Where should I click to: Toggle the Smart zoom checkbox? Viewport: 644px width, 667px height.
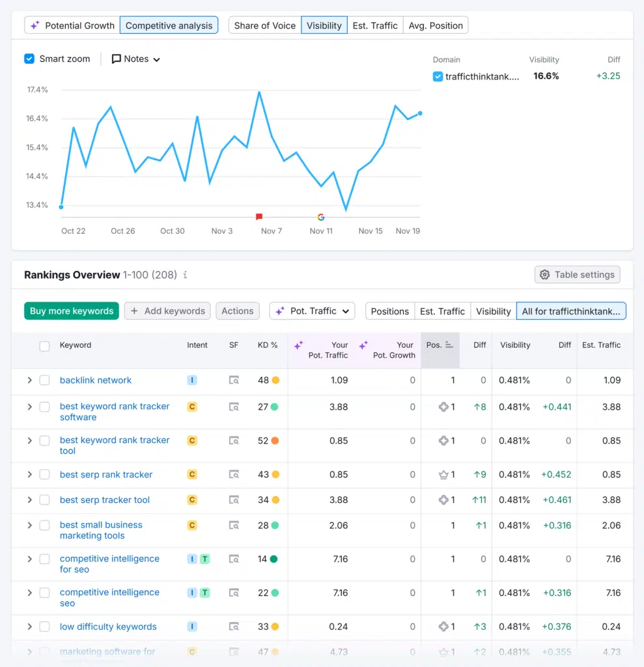(x=29, y=59)
